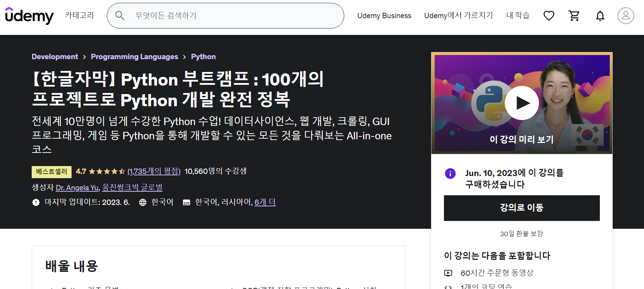Viewport: 644px width, 289px height.
Task: Open the notifications bell icon
Action: (600, 16)
